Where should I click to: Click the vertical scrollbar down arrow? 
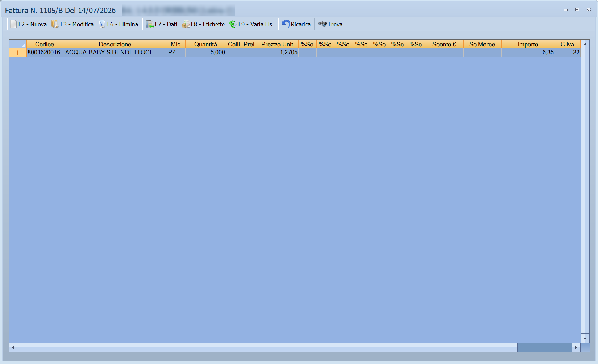(x=585, y=339)
